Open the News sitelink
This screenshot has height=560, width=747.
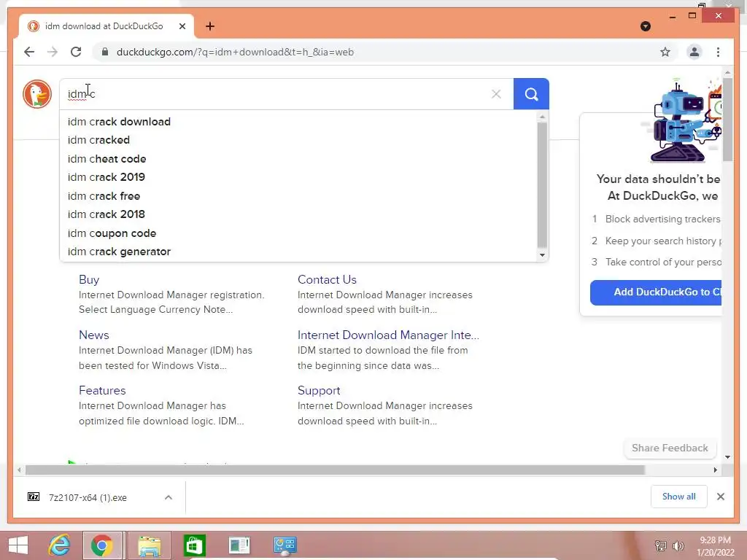94,335
